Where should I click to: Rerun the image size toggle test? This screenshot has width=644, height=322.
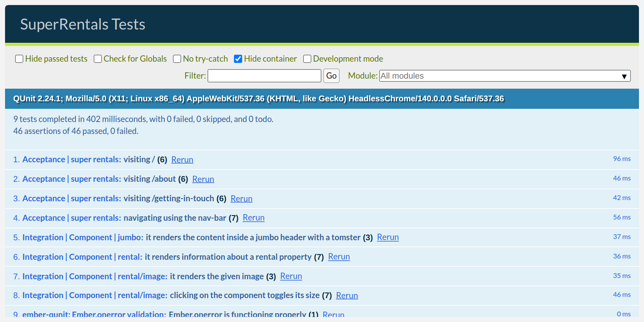pos(347,296)
